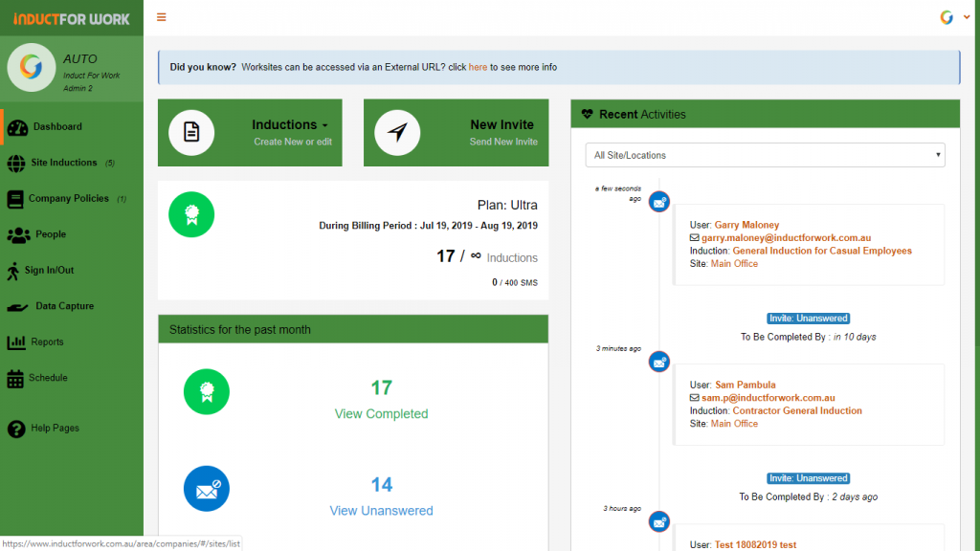Click the Data Capture hand icon
The width and height of the screenshot is (980, 551).
[x=17, y=307]
